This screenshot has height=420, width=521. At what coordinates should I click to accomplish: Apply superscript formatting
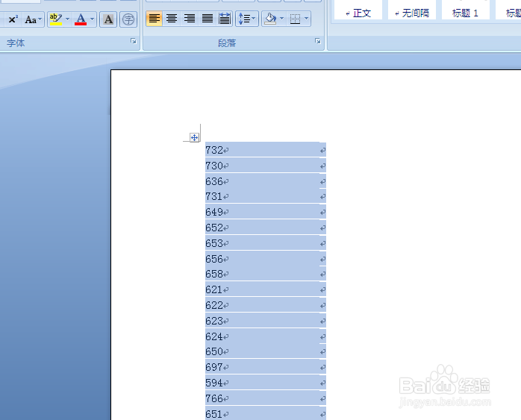pyautogui.click(x=13, y=19)
